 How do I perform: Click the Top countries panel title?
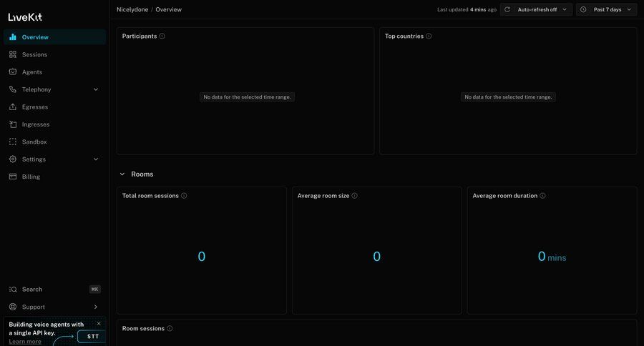point(404,36)
